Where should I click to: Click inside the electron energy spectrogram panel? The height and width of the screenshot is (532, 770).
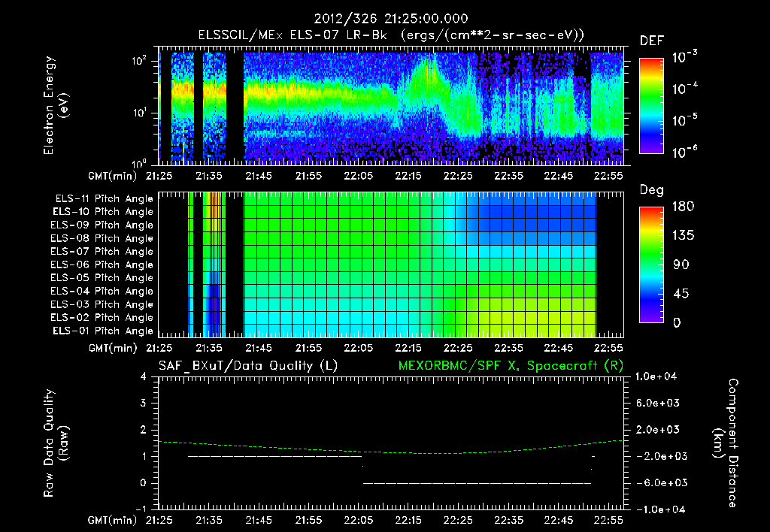(x=391, y=105)
